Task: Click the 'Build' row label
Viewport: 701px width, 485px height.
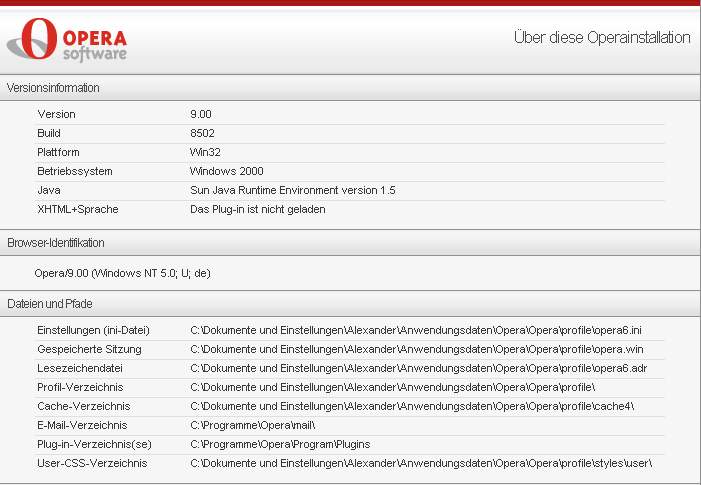Action: coord(49,133)
